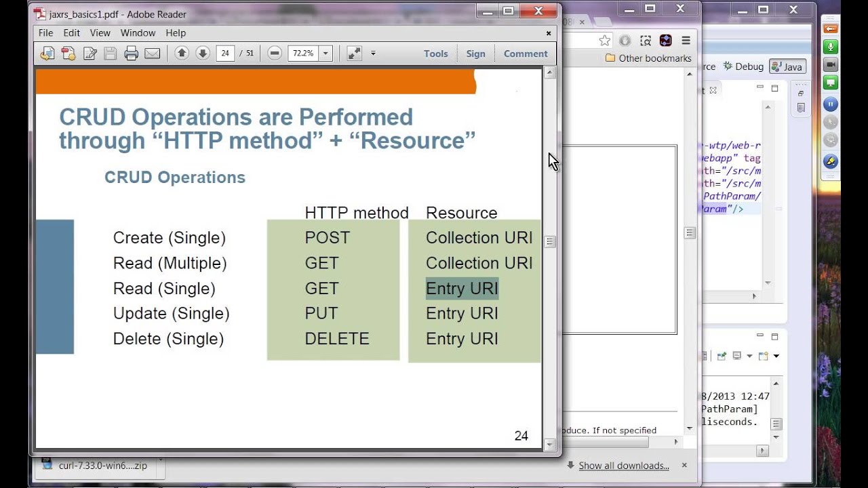Open the toolbar customize small dropdown arrow
The image size is (868, 488).
(x=373, y=53)
